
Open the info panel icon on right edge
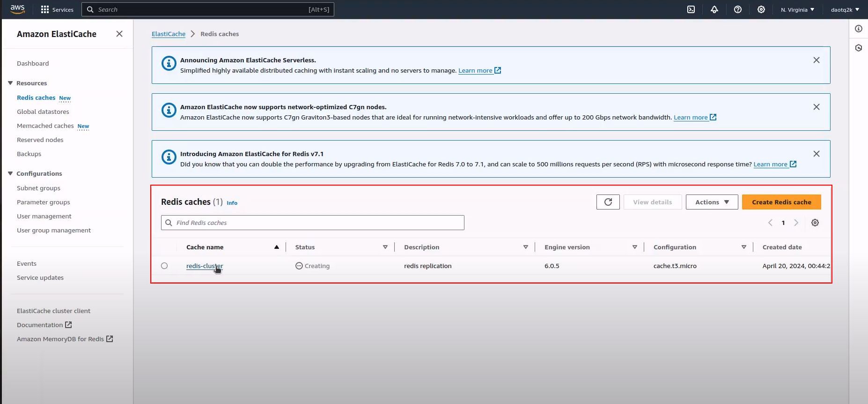[859, 29]
